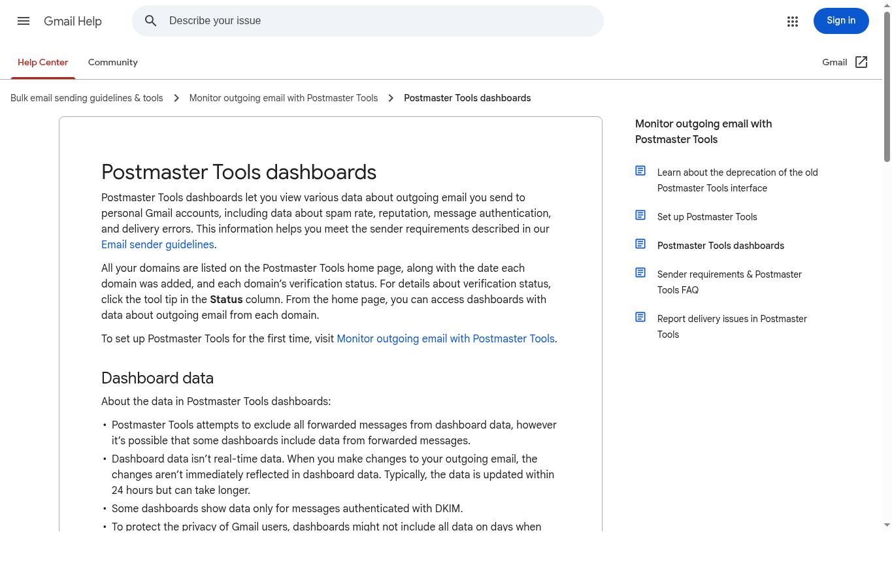
Task: Click article icon beside Postmaster Tools dashboards
Action: click(640, 244)
